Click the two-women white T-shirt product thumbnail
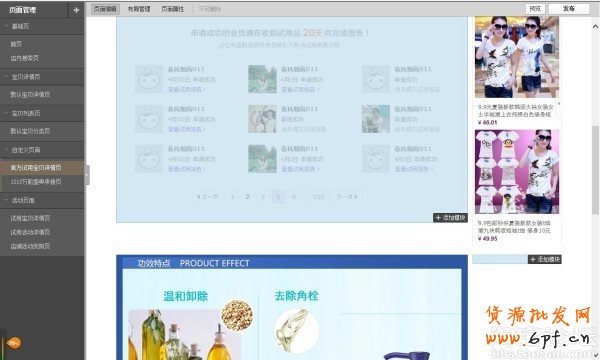Viewport: 600px width, 360px height. [x=517, y=57]
